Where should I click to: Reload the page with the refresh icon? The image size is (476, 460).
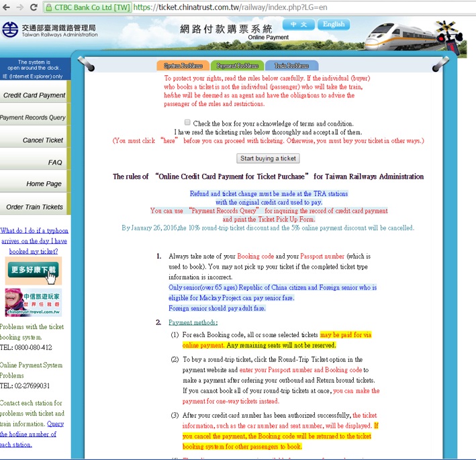34,7
